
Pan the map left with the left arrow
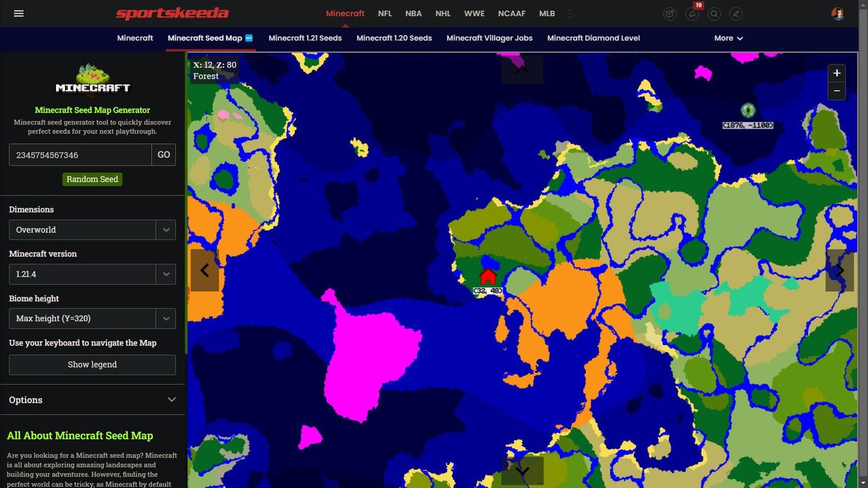(205, 270)
